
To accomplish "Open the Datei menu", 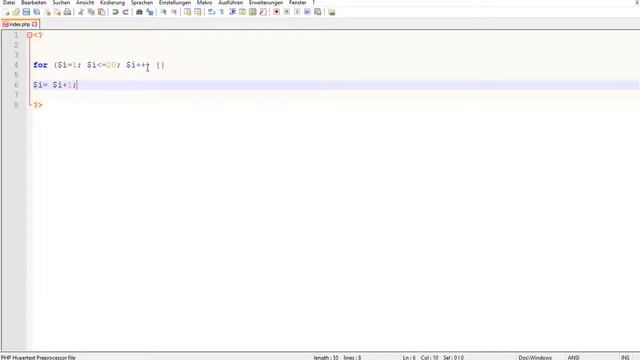I will 9,2.
